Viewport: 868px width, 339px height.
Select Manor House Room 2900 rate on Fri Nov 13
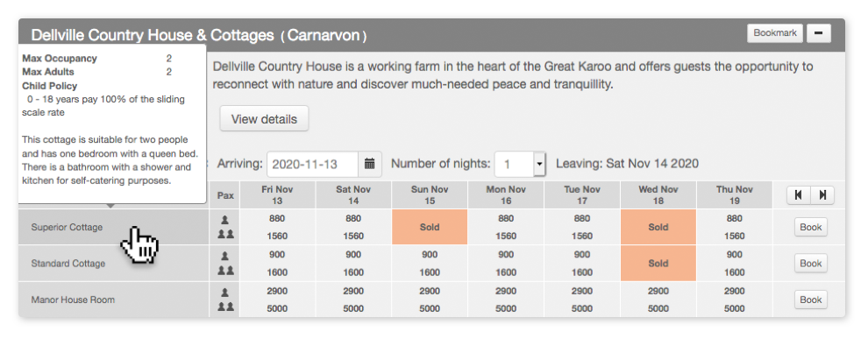pyautogui.click(x=277, y=292)
